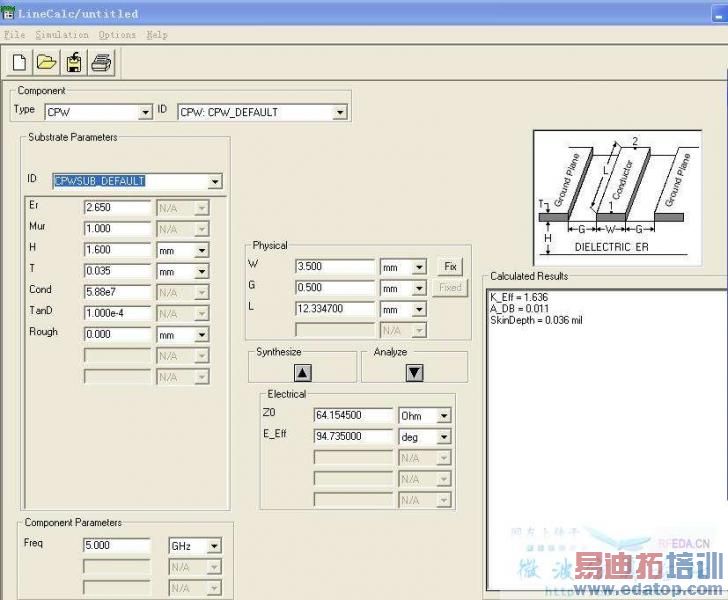728x600 pixels.
Task: Click the G gap field 0.500
Action: pyautogui.click(x=335, y=287)
